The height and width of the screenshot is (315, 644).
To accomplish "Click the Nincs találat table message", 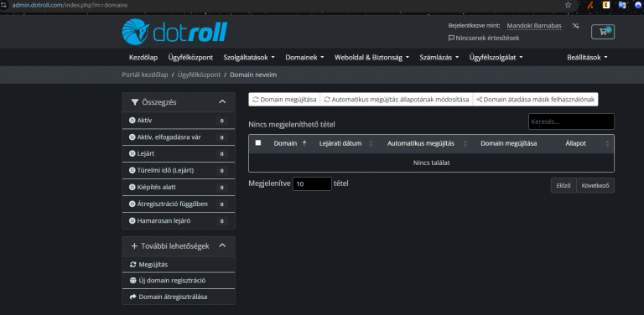I will (x=431, y=163).
